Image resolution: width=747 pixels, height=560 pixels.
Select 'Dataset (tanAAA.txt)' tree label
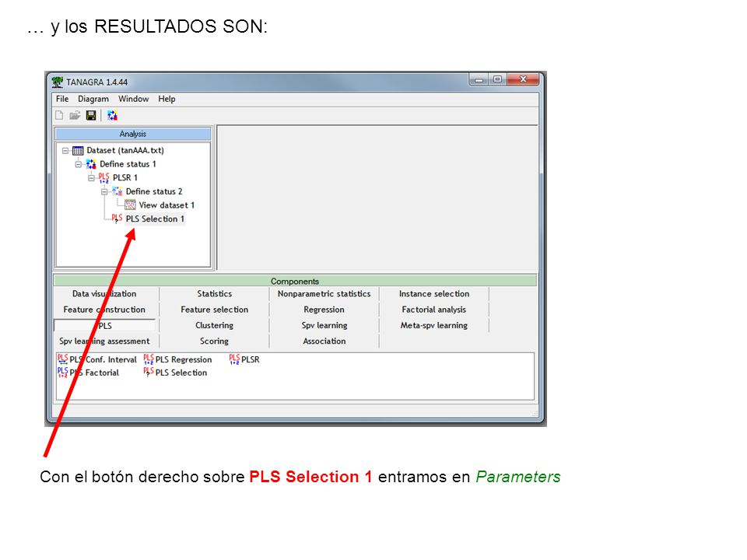(x=125, y=150)
